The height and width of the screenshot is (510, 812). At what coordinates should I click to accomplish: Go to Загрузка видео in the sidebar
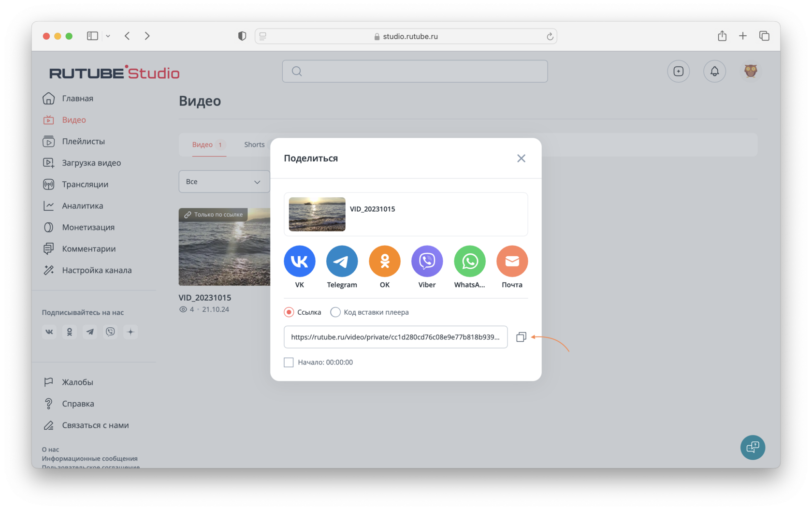pyautogui.click(x=82, y=163)
